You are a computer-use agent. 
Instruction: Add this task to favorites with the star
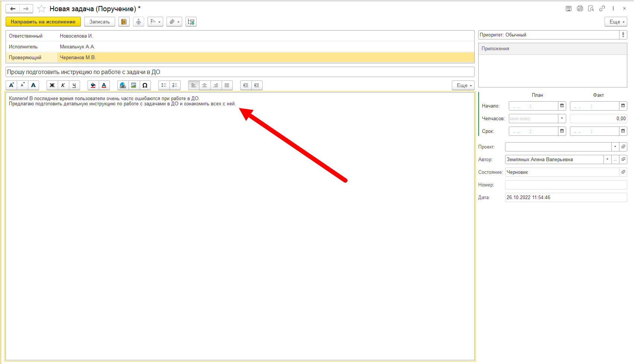pos(41,9)
